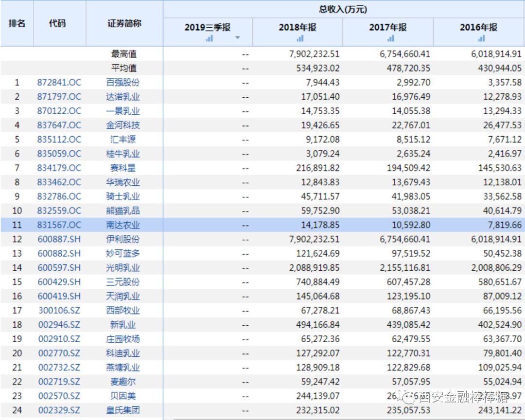
Task: Open the 872841.OC link for 百强股份
Action: coord(59,83)
